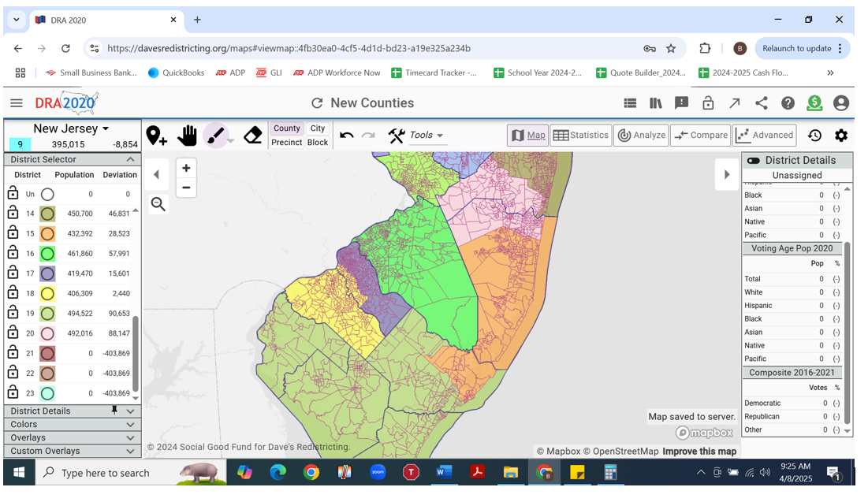Toggle the lock on district 20

coord(13,333)
